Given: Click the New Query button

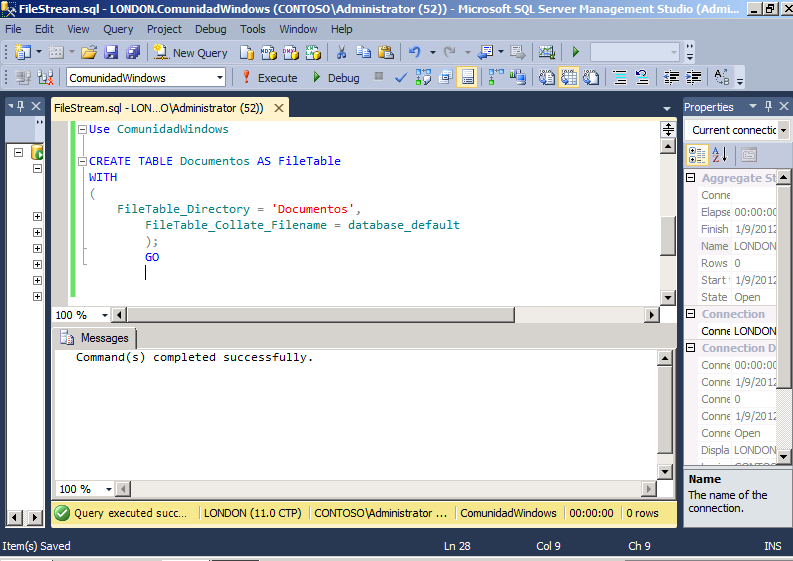Looking at the screenshot, I should (x=191, y=52).
